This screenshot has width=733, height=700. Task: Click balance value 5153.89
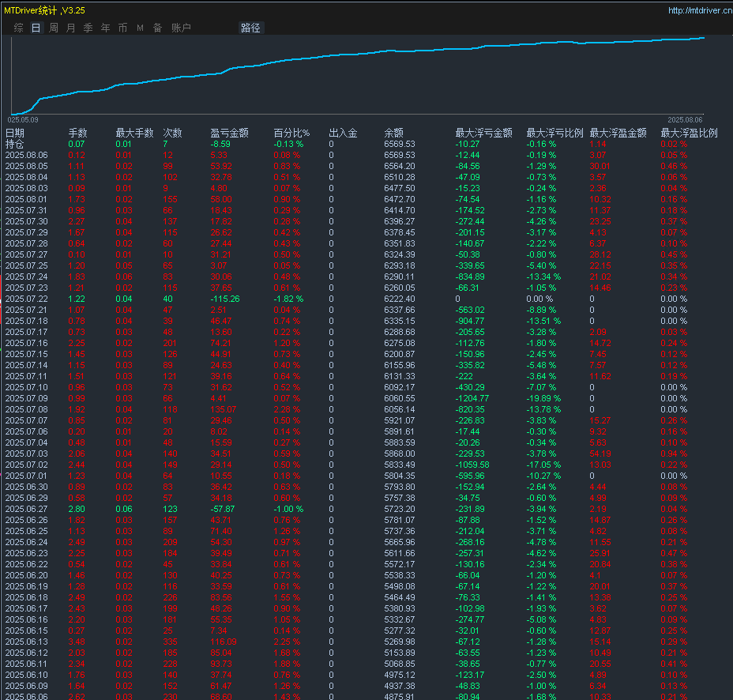click(x=400, y=653)
